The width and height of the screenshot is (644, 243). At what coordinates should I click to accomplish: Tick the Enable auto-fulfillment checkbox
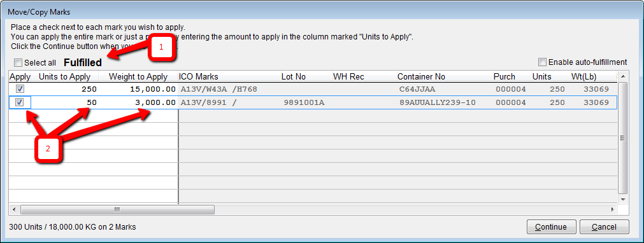tap(543, 62)
